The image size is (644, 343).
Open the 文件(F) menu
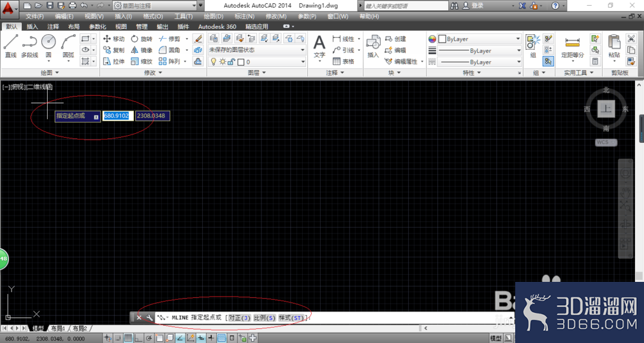[x=35, y=17]
